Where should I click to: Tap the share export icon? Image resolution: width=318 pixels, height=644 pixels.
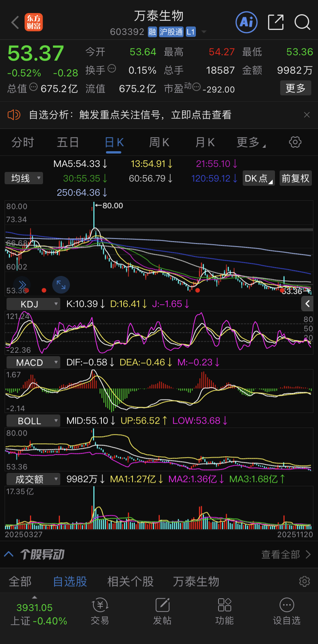[x=276, y=22]
